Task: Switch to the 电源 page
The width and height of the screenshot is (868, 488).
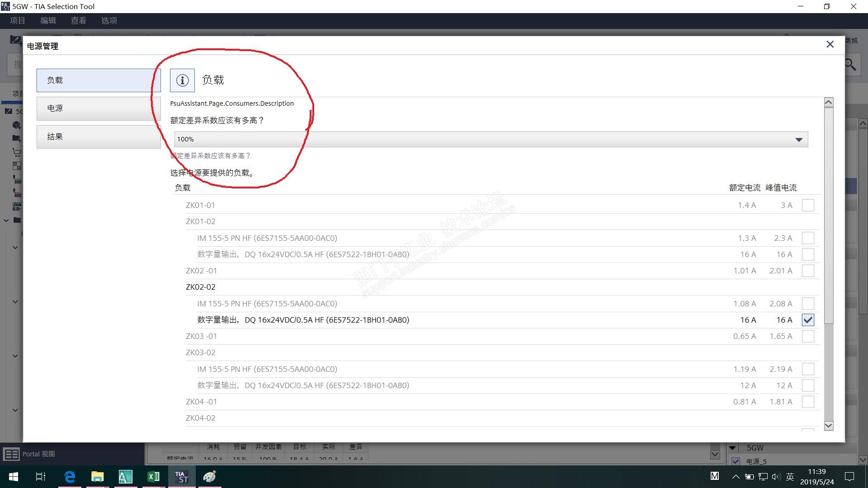Action: 99,108
